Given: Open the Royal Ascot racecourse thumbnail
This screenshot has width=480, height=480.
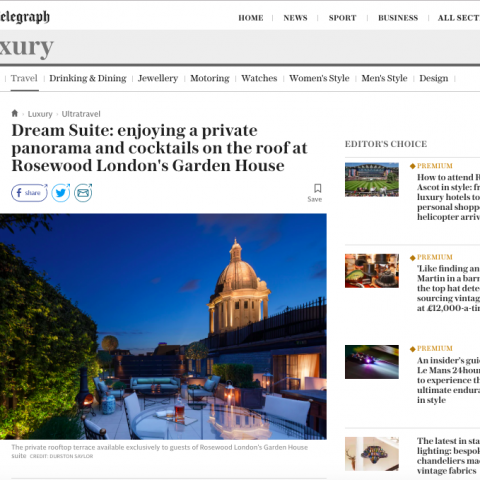Looking at the screenshot, I should coord(372,179).
